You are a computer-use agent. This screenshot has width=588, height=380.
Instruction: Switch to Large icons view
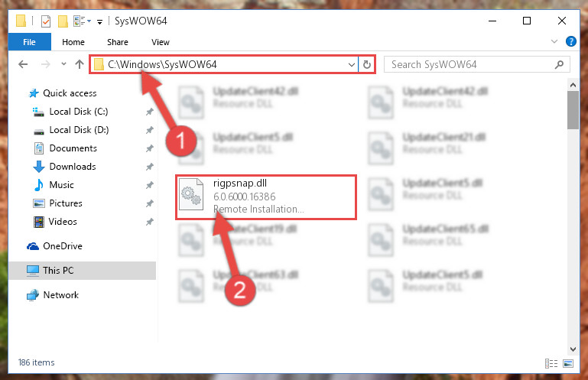[x=568, y=363]
